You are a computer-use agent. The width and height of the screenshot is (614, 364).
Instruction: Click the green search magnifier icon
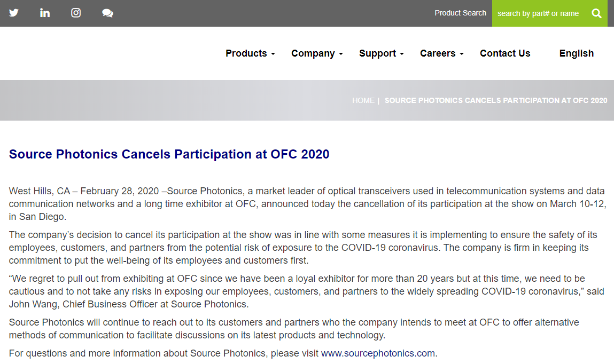596,13
